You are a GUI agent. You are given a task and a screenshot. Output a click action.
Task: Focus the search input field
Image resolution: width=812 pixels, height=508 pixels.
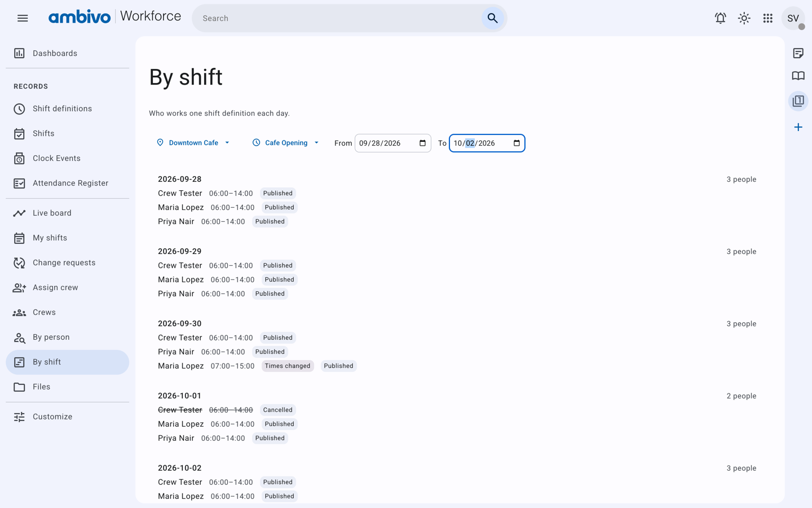[x=338, y=18]
